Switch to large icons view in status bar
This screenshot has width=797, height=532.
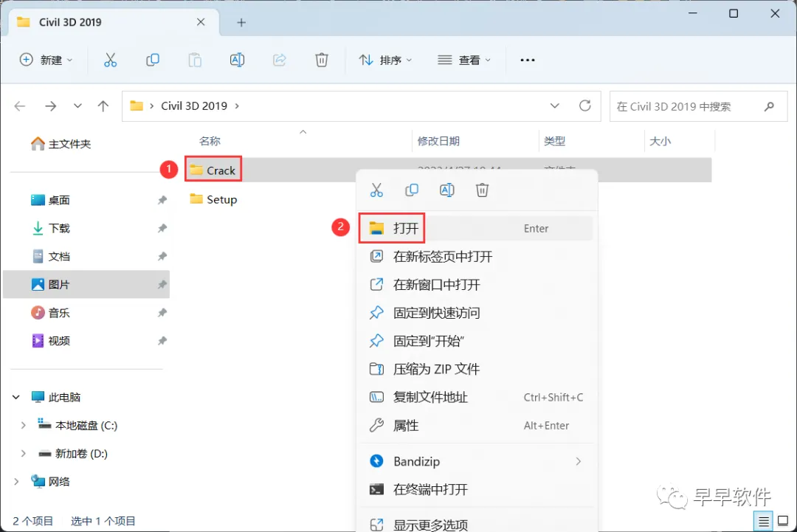(x=783, y=522)
